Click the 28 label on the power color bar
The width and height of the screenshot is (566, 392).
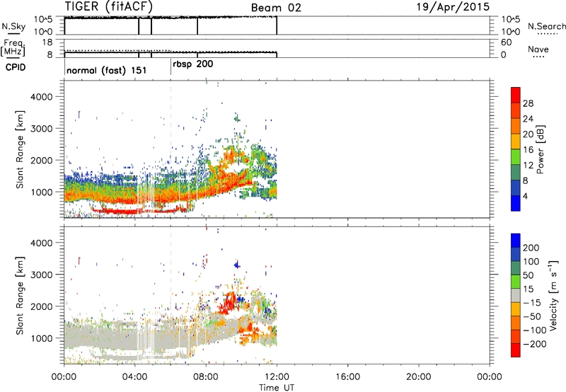click(528, 103)
